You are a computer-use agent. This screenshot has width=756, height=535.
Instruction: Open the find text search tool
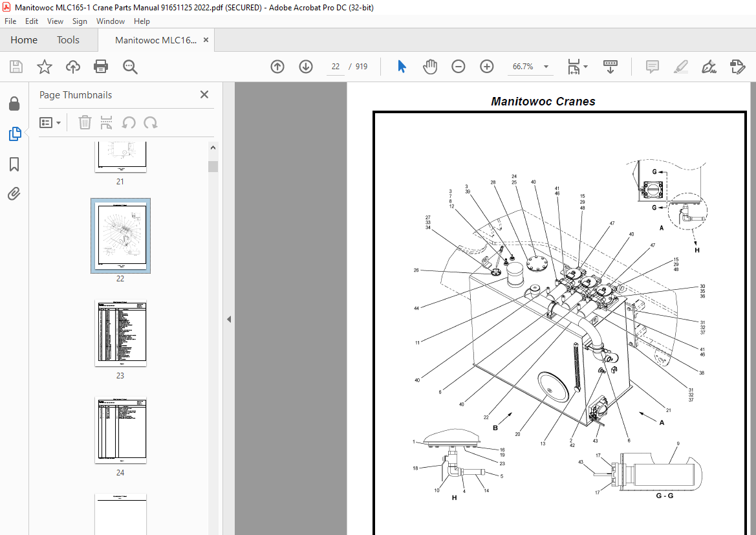tap(130, 67)
